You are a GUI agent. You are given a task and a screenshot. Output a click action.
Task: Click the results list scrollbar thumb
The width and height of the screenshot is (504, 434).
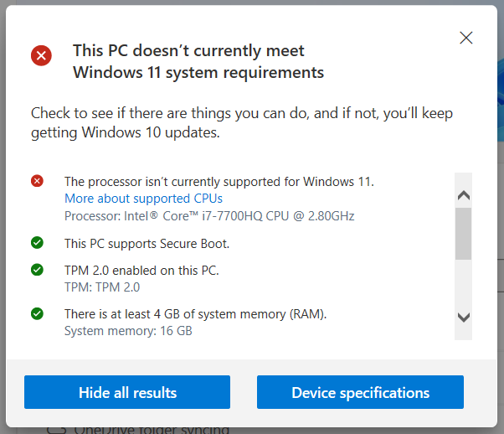(463, 234)
